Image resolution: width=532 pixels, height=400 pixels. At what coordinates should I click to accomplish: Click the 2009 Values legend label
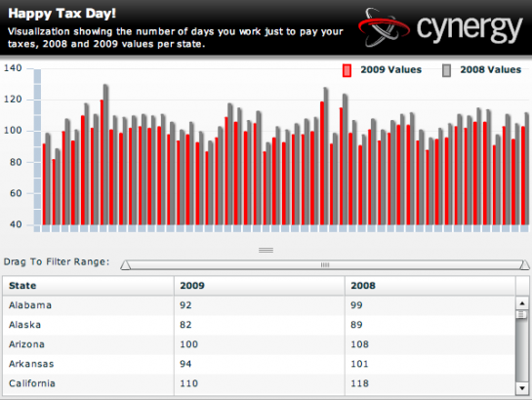pos(390,70)
